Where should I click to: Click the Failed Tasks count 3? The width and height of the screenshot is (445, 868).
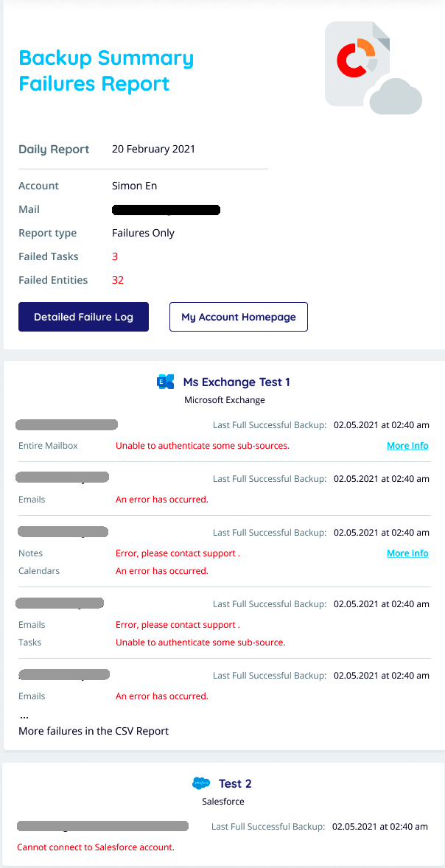click(115, 257)
